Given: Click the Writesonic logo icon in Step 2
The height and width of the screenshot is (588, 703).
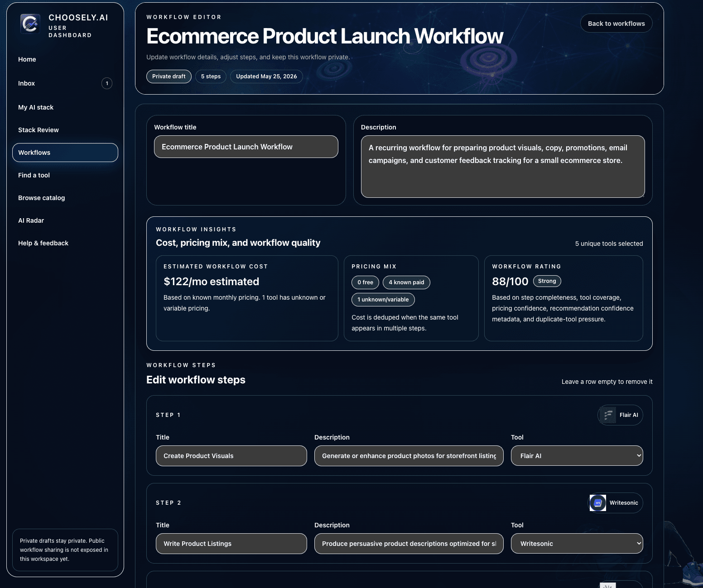Looking at the screenshot, I should click(598, 503).
